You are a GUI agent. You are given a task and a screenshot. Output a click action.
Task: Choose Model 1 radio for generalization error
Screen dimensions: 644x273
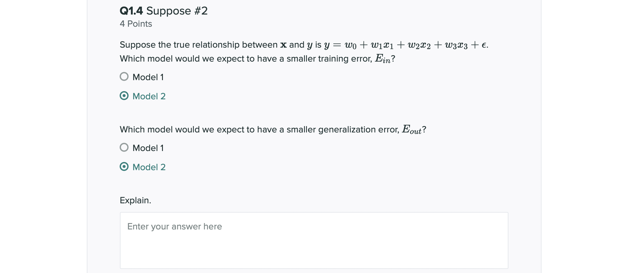pyautogui.click(x=124, y=148)
